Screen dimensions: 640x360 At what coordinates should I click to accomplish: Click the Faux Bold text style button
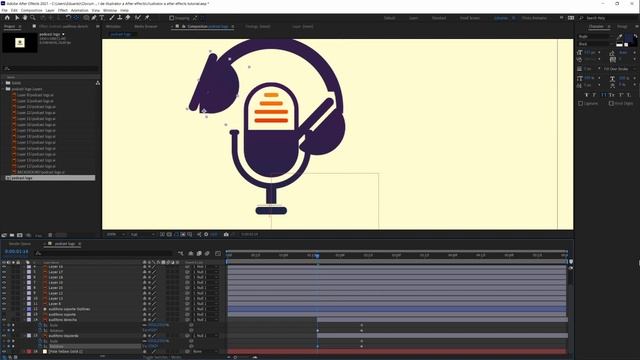[587, 95]
